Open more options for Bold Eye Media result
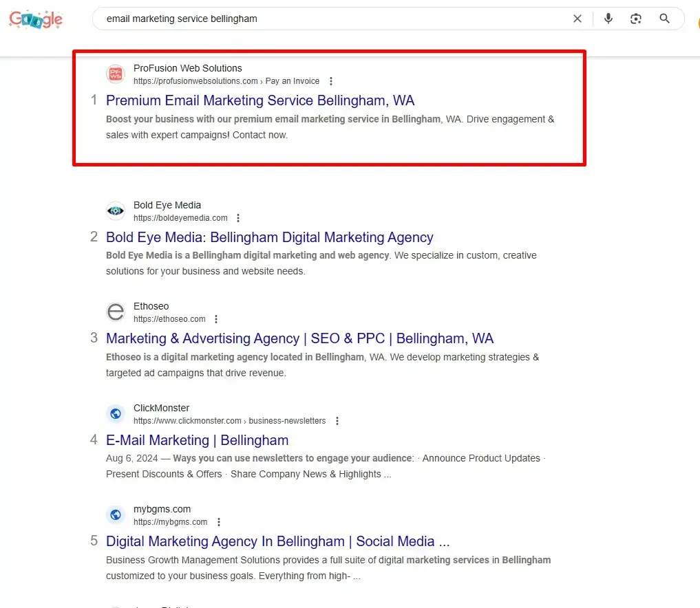 [x=238, y=218]
